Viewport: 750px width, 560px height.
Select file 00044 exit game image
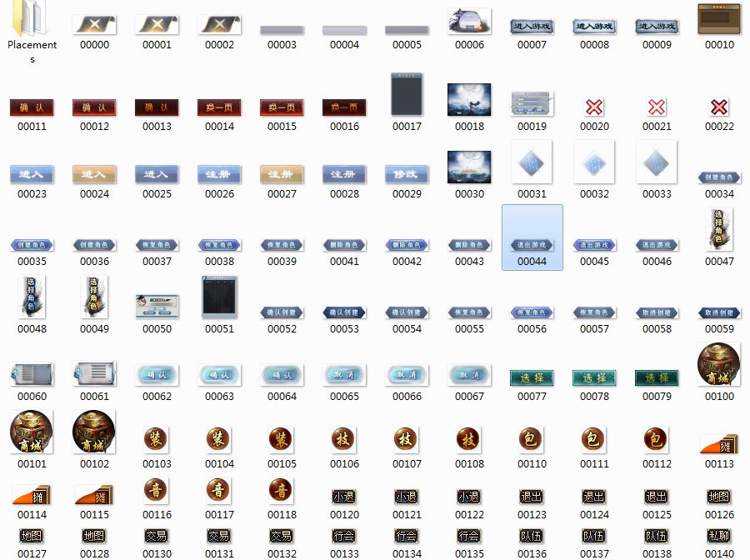pos(532,245)
